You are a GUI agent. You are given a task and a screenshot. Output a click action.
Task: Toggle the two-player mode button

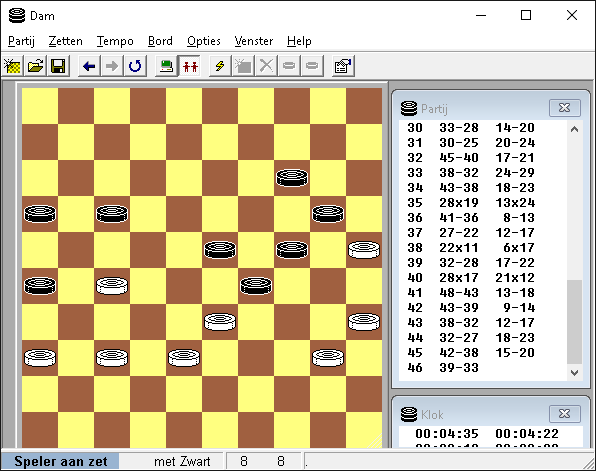point(190,66)
